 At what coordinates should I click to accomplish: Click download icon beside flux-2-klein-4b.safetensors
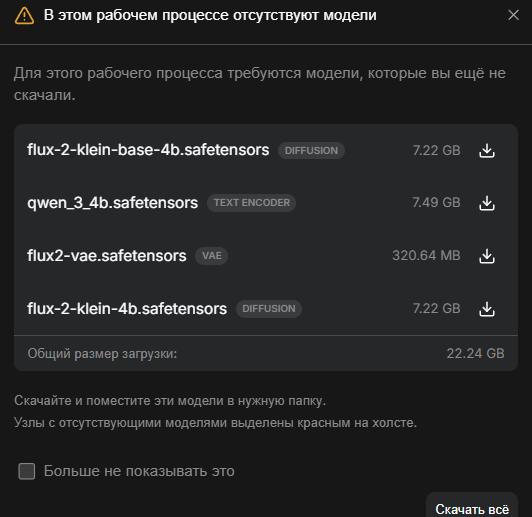(x=487, y=309)
